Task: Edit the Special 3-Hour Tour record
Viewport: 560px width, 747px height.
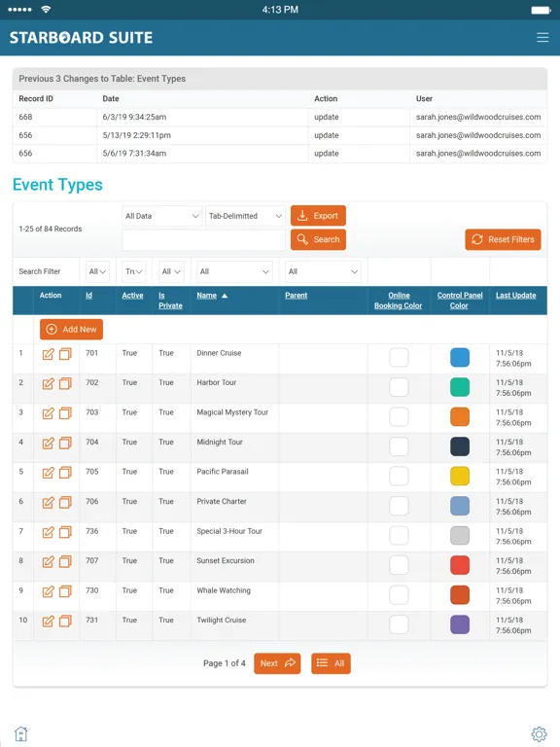Action: click(x=48, y=532)
